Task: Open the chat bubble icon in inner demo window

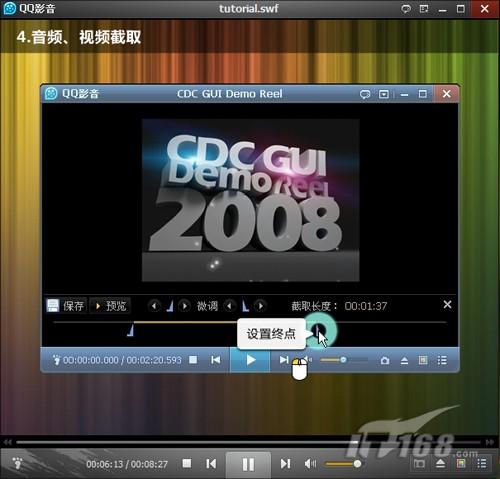Action: (365, 94)
